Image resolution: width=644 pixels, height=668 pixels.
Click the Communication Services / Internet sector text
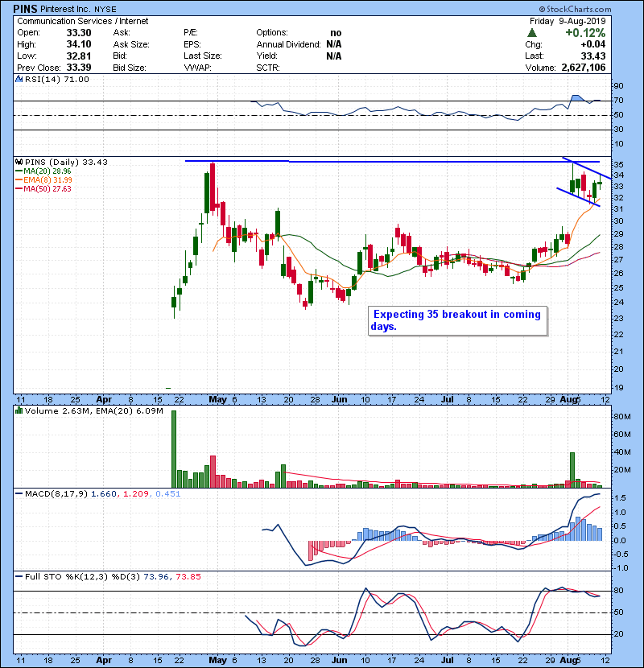[83, 21]
